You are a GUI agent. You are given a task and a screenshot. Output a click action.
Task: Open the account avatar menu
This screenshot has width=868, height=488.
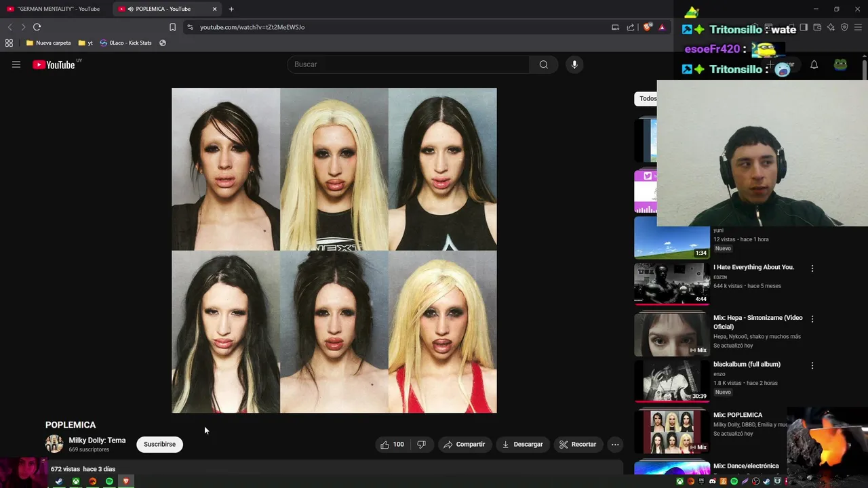pos(840,65)
